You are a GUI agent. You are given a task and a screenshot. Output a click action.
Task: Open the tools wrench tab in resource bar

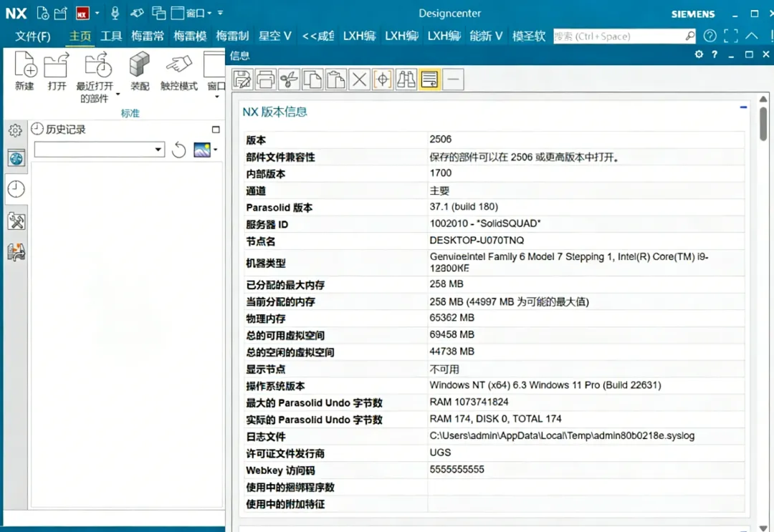[x=16, y=221]
